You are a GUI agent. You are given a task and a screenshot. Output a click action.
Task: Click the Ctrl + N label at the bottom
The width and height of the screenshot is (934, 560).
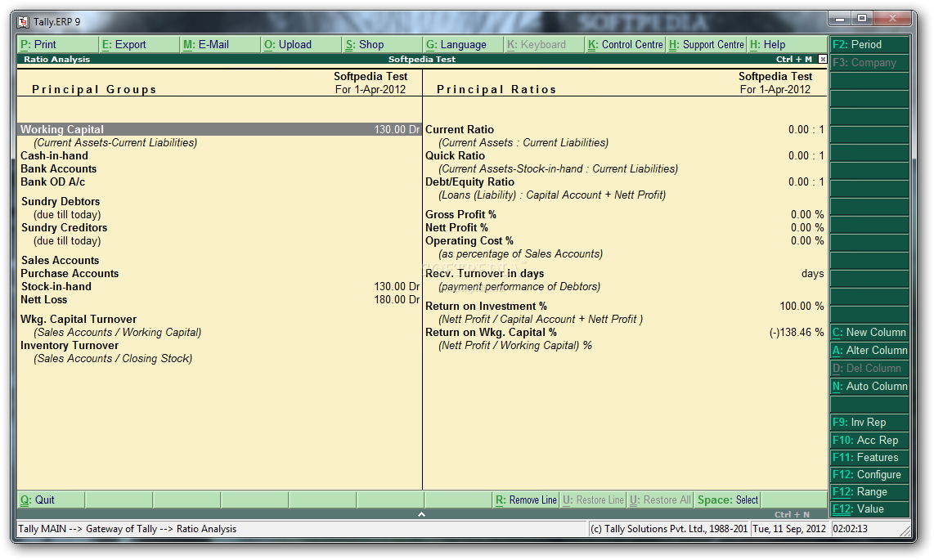[793, 515]
